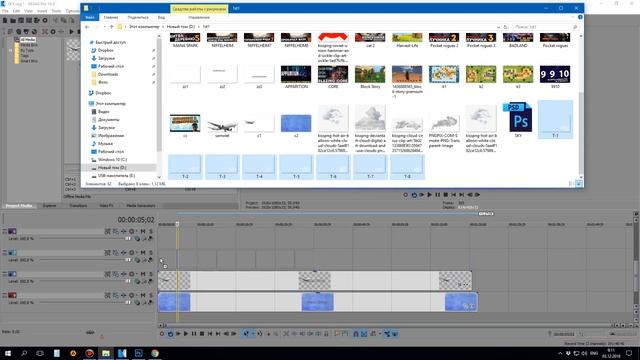640x360 pixels.
Task: Open the Вид ribbon tab
Action: (161, 17)
